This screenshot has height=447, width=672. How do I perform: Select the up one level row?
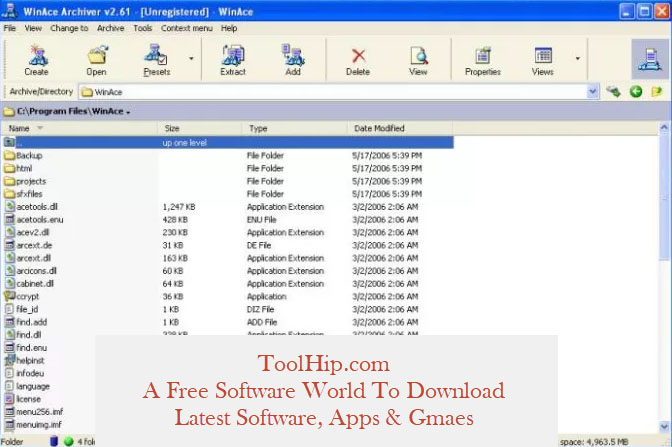click(228, 142)
